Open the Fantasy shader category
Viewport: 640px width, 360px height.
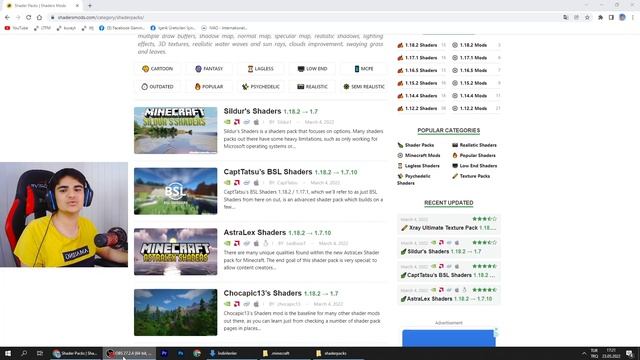[x=209, y=69]
